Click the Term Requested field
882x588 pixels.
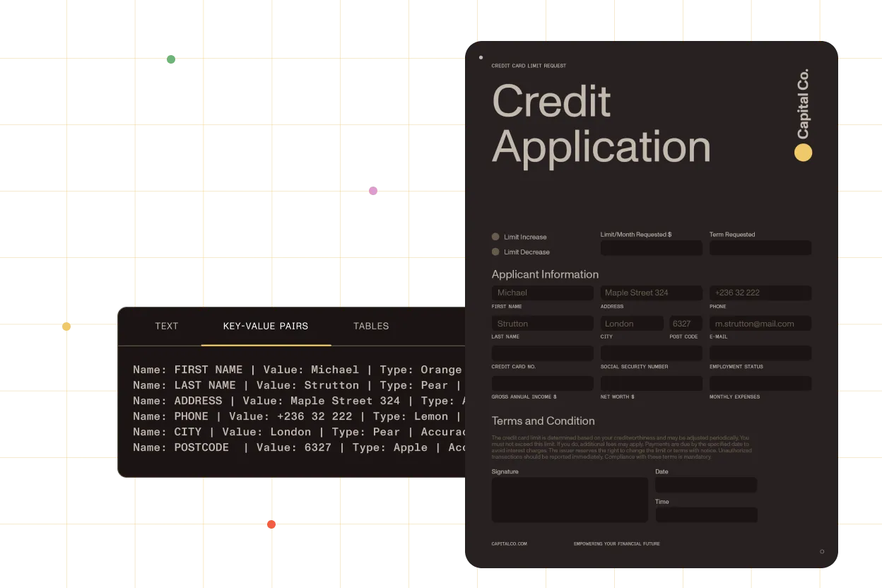pos(760,248)
